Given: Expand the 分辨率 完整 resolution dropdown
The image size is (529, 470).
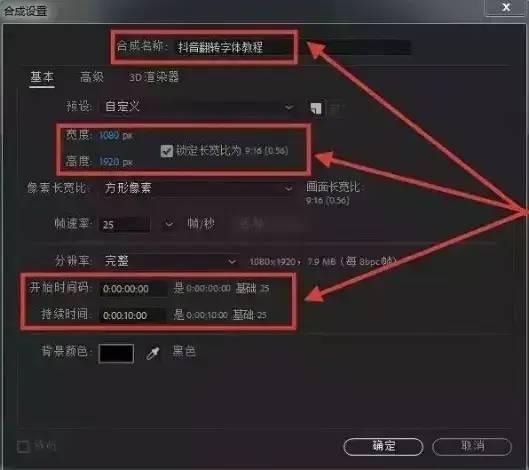Looking at the screenshot, I should tap(170, 261).
